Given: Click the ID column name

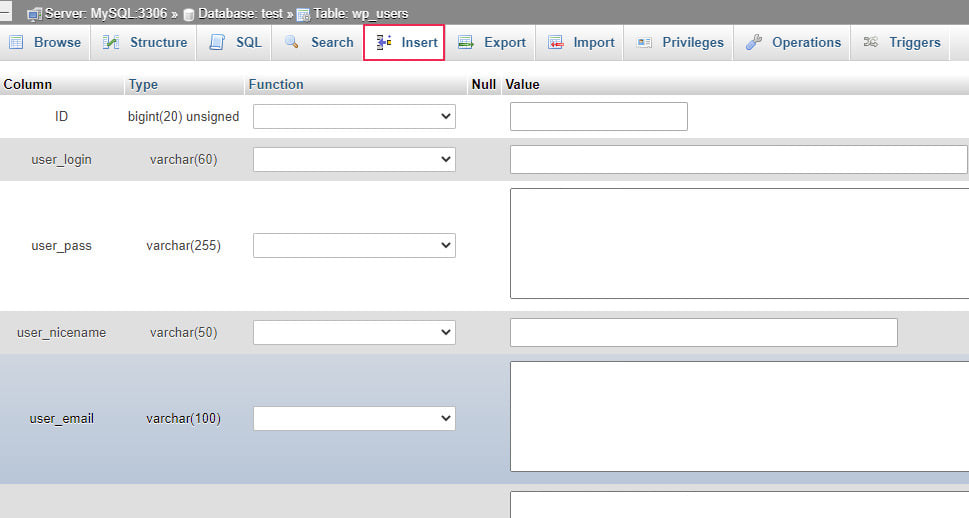Looking at the screenshot, I should coord(61,116).
